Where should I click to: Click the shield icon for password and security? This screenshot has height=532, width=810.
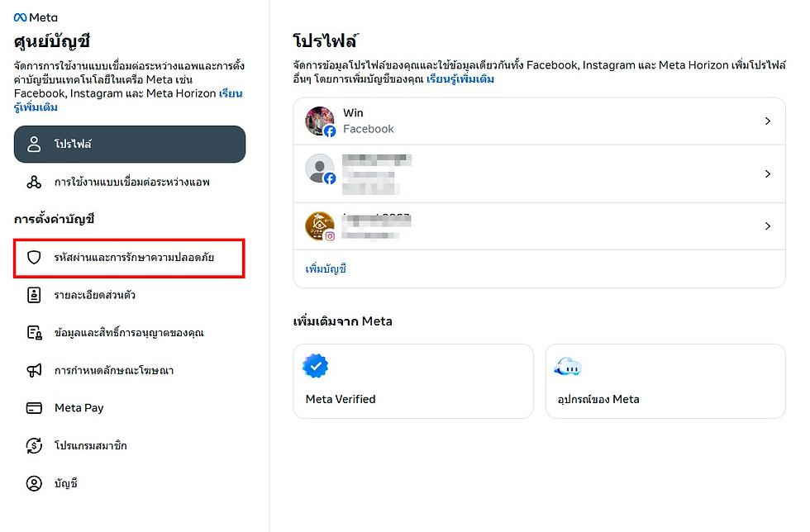(x=34, y=258)
